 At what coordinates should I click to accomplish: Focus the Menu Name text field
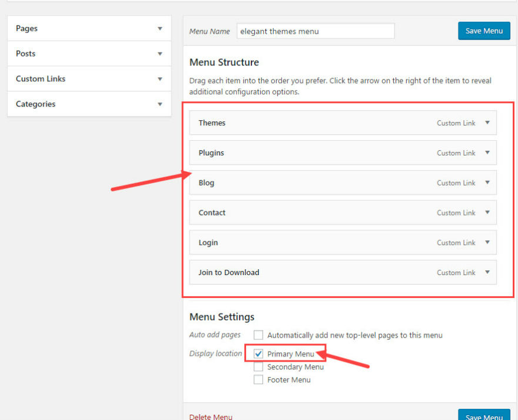[x=316, y=31]
